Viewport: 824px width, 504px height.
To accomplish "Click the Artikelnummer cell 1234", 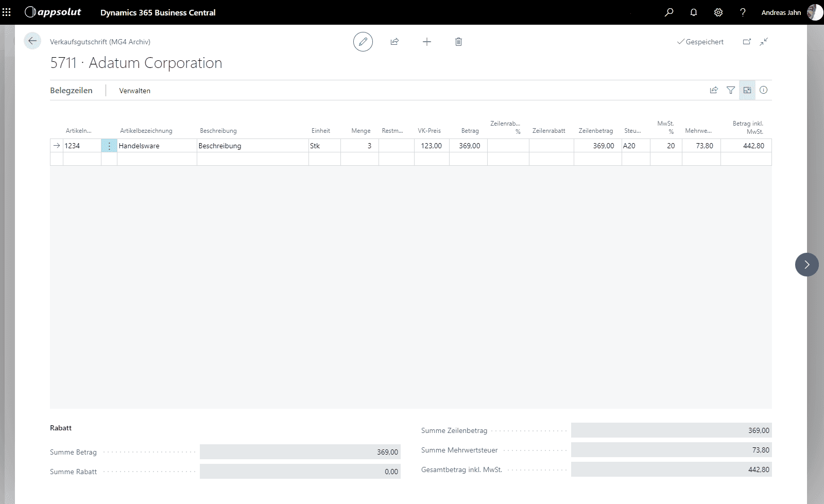I will pyautogui.click(x=81, y=146).
